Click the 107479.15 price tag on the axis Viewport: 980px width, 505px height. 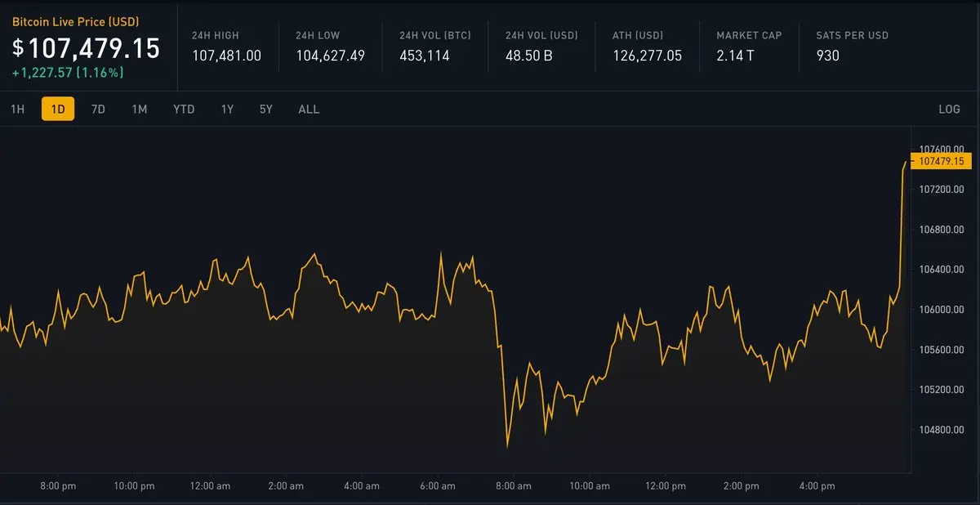pos(941,162)
